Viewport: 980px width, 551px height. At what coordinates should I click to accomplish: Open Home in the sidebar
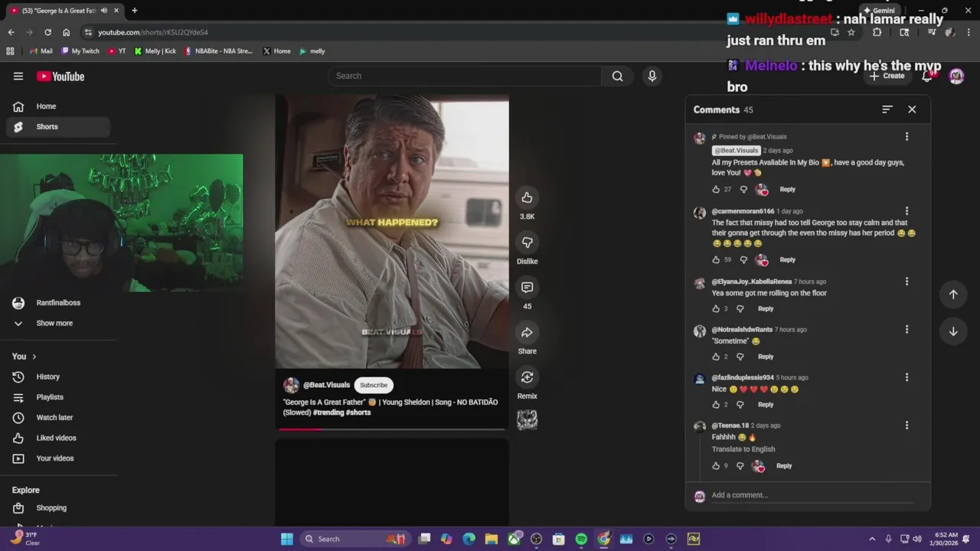[58, 106]
